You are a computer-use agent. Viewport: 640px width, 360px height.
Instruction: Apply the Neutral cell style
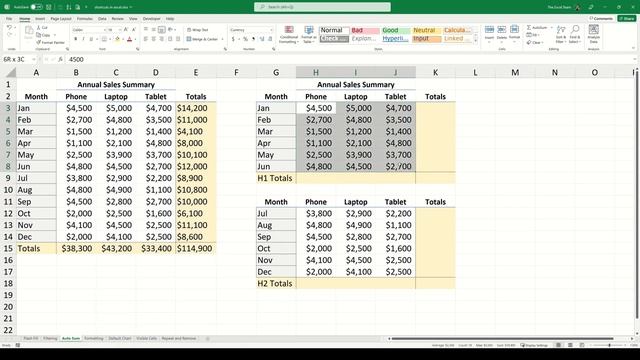[x=427, y=30]
